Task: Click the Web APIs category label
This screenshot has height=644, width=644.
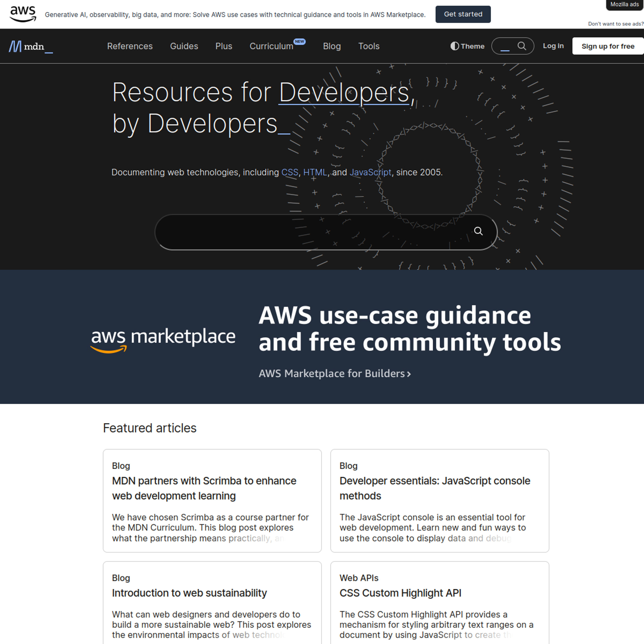Action: click(359, 578)
